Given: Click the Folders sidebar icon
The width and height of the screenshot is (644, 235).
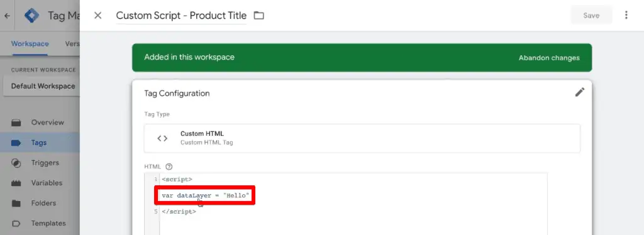Looking at the screenshot, I should [x=16, y=203].
